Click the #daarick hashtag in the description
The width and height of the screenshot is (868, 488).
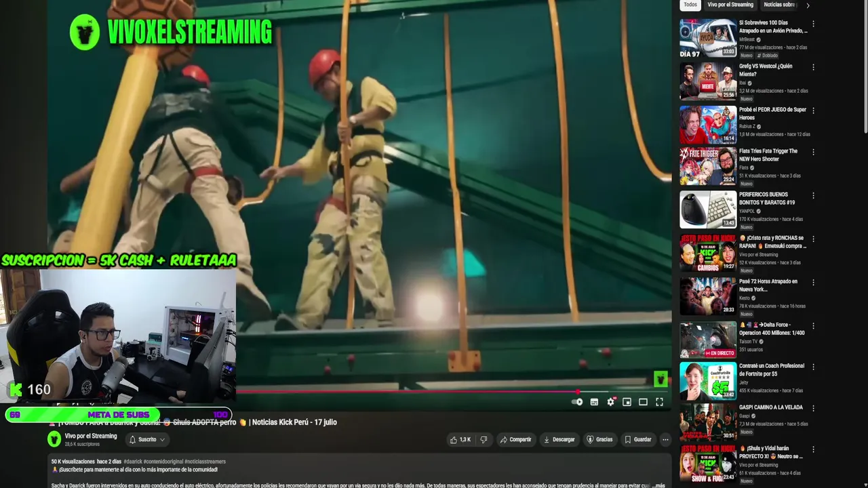coord(133,462)
